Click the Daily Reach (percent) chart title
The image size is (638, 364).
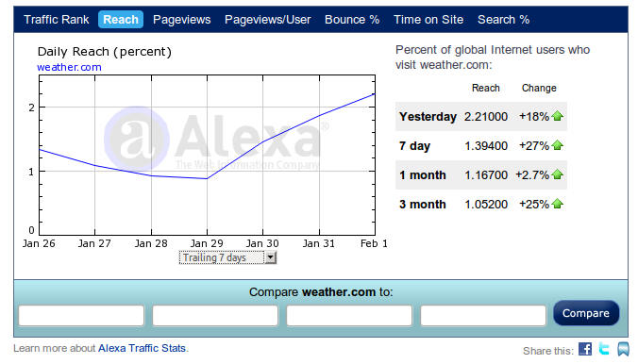(x=105, y=52)
